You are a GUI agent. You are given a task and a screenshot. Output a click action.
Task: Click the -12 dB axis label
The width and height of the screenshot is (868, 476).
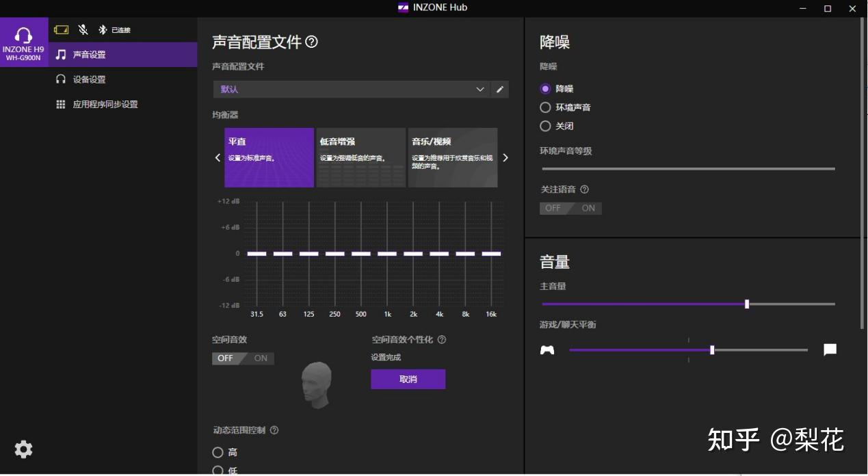point(229,305)
